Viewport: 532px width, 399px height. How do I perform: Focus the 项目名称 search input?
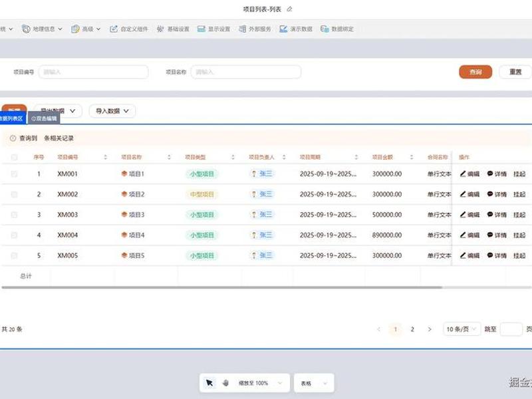[x=246, y=72]
